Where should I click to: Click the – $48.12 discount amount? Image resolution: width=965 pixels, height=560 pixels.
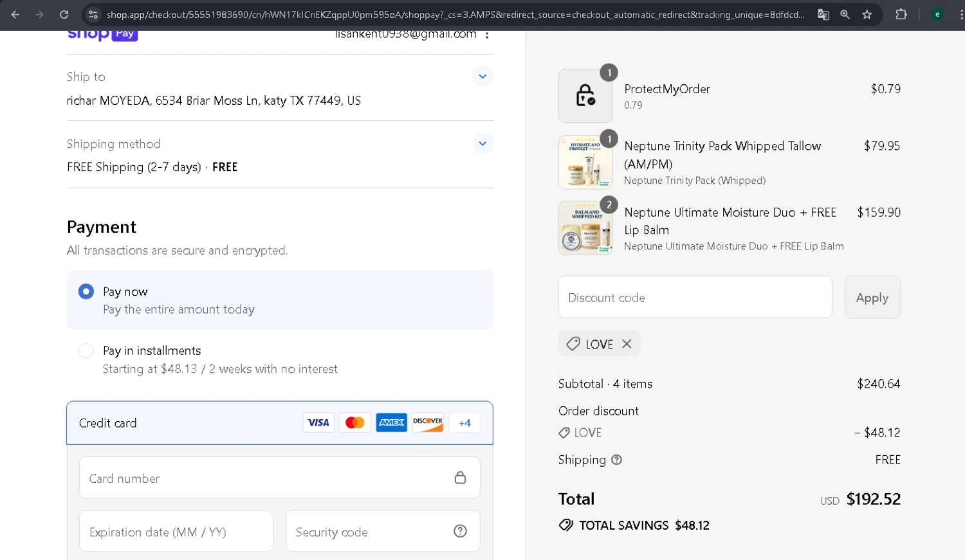(878, 433)
